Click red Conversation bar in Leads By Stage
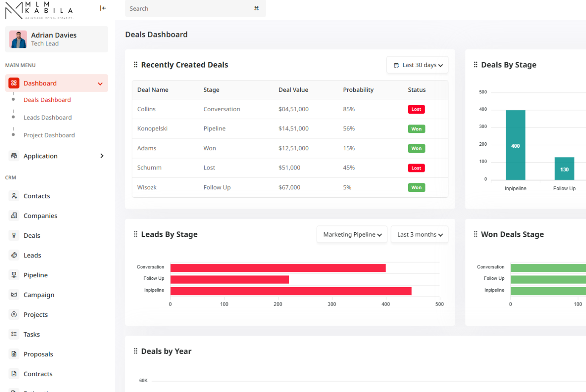The height and width of the screenshot is (392, 586). (x=278, y=268)
